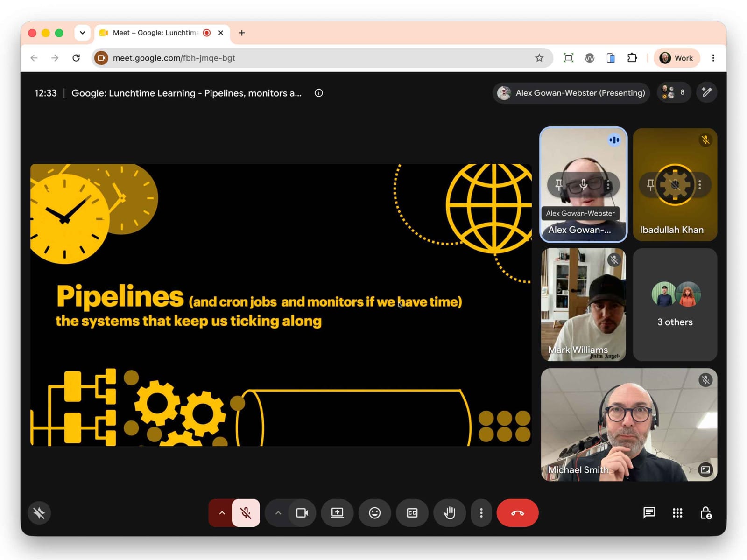Open Chrome tab search dropdown arrow

[x=83, y=33]
